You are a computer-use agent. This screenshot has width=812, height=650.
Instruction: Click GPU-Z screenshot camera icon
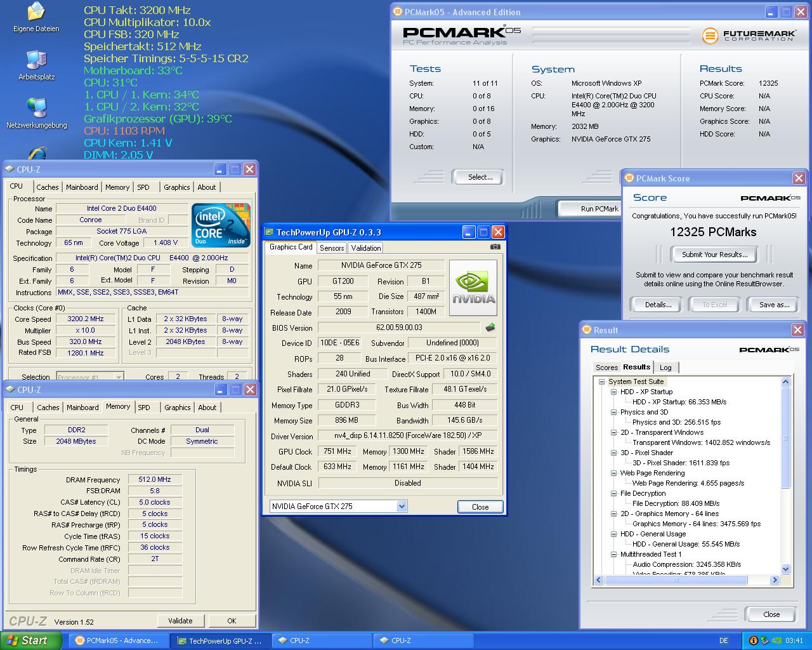[495, 247]
